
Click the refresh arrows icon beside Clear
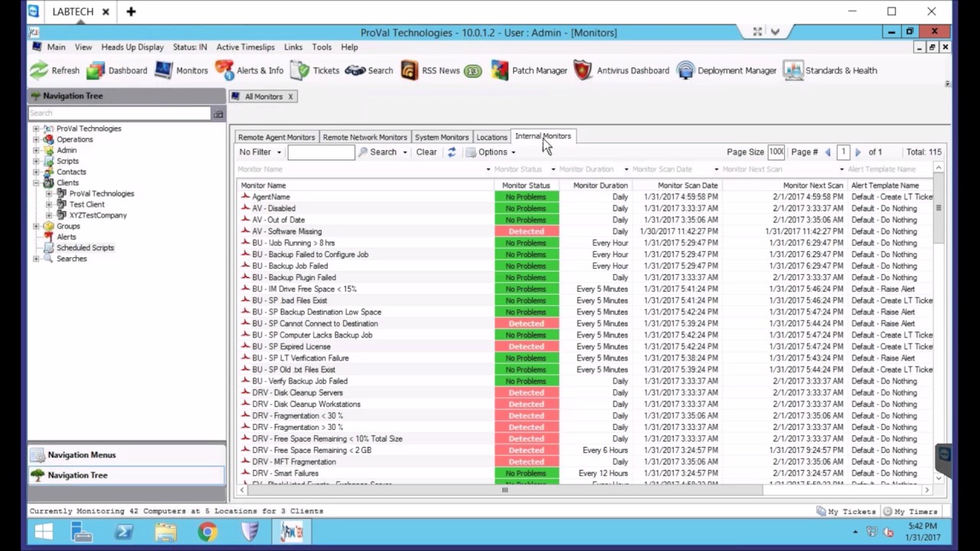click(452, 152)
